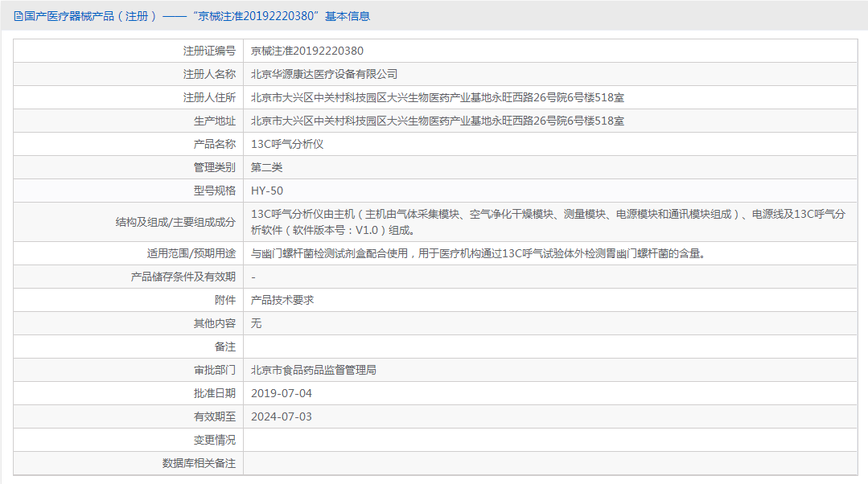Select approval department 北京市食品药品监督管理局
Screen dimensions: 868x484
click(313, 370)
